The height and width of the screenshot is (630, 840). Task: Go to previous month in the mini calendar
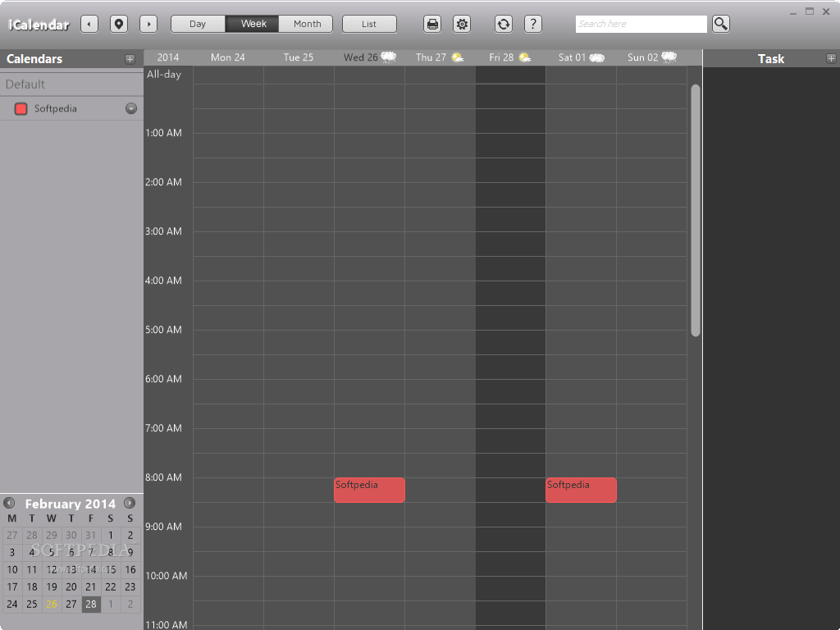(x=11, y=503)
